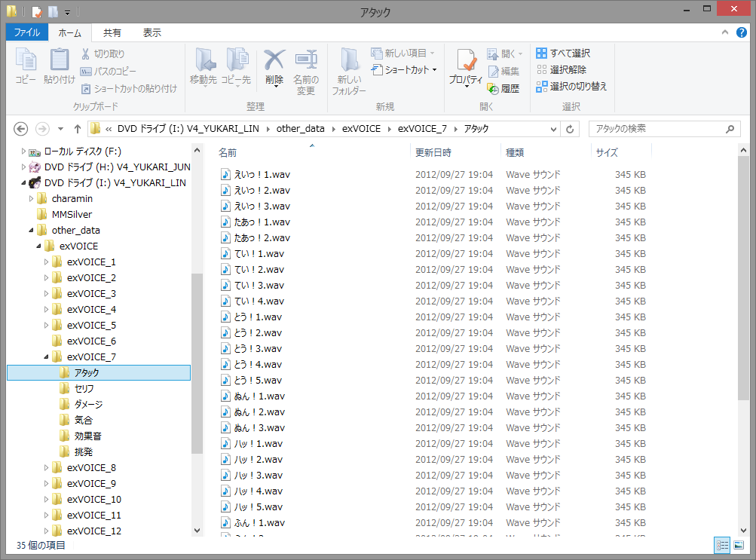
Task: Collapse the ribbon with the chevron
Action: tap(724, 32)
